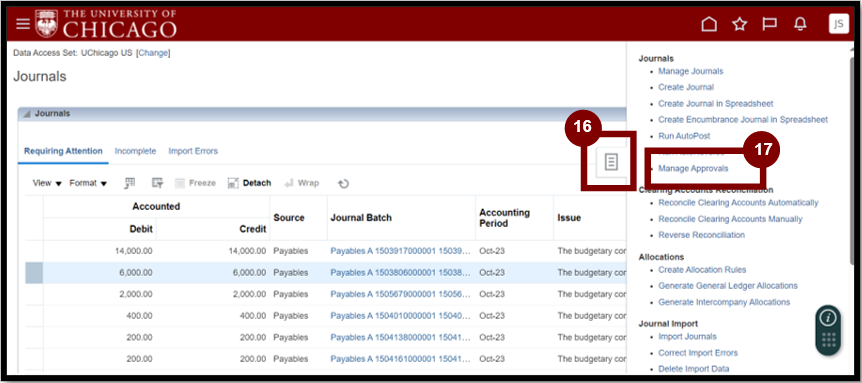Viewport: 862px width, 383px height.
Task: Click the Change data access set link
Action: tap(153, 53)
